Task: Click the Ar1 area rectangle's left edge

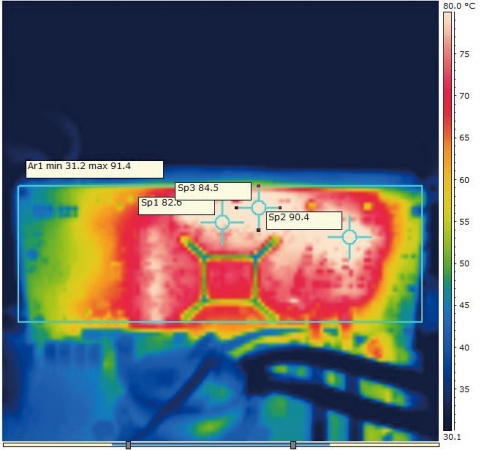Action: [x=18, y=254]
